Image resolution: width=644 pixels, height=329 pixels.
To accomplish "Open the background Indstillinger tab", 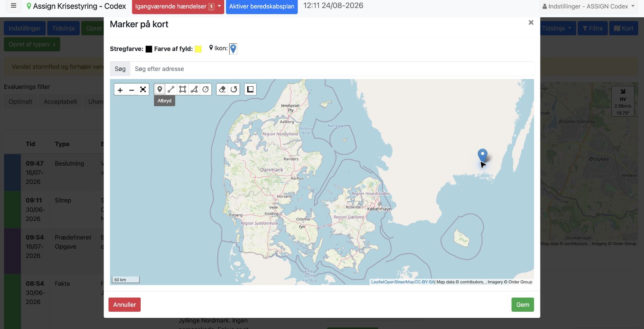I will pos(25,28).
